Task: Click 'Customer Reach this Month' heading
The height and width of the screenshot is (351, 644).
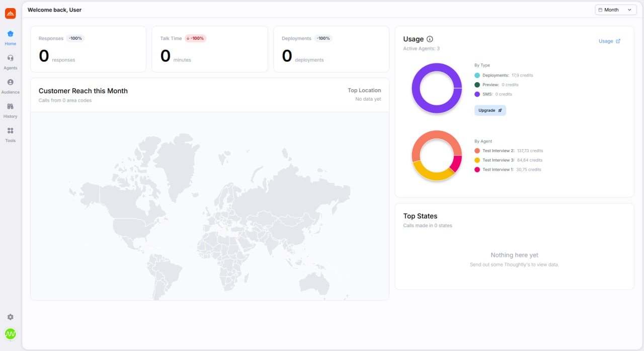Action: pyautogui.click(x=83, y=91)
